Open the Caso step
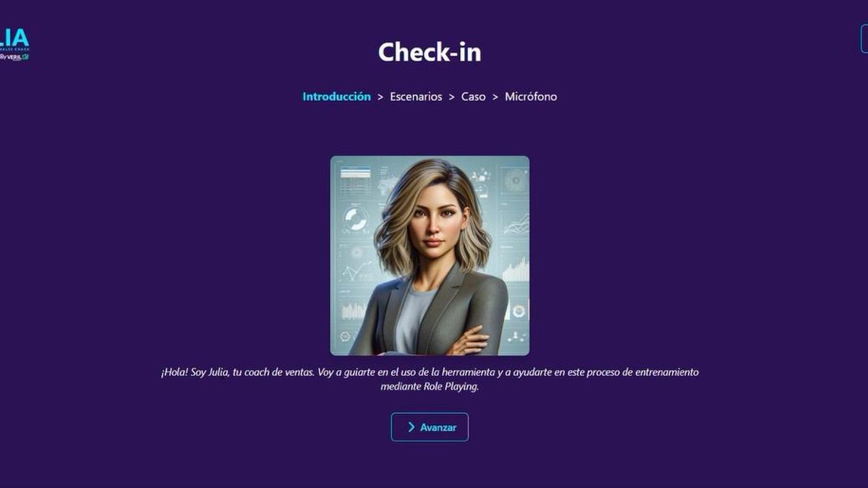 [x=473, y=97]
